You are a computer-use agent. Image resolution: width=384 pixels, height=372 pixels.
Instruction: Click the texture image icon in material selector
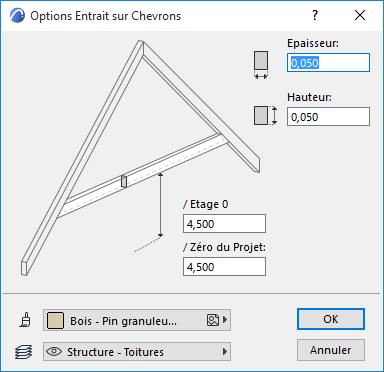[213, 320]
